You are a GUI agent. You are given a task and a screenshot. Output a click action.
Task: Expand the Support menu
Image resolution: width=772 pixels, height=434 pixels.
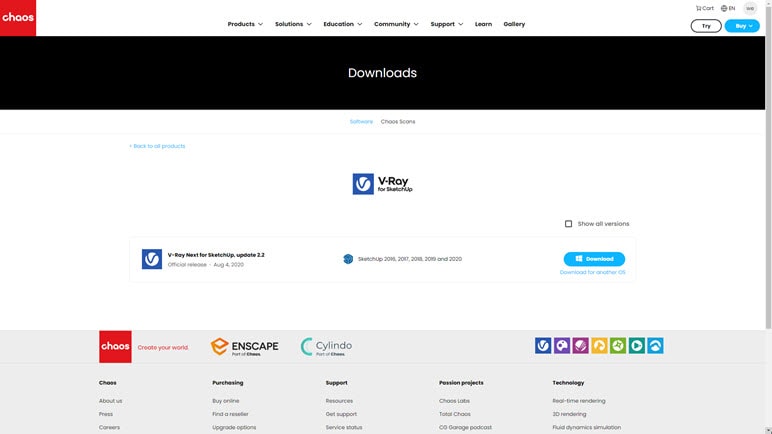[447, 24]
